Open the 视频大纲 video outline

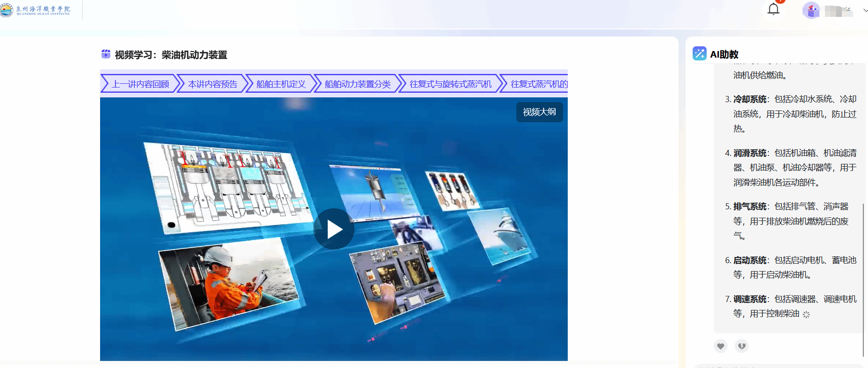[x=539, y=112]
